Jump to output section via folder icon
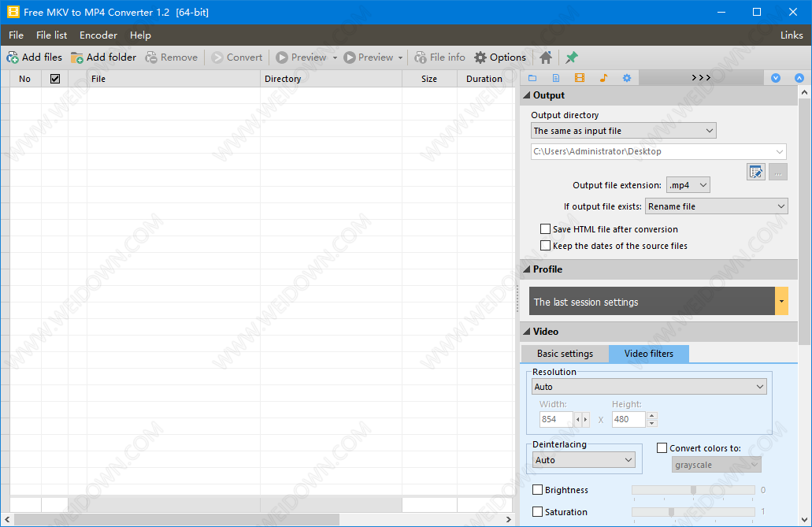Viewport: 812px width, 527px height. click(532, 78)
